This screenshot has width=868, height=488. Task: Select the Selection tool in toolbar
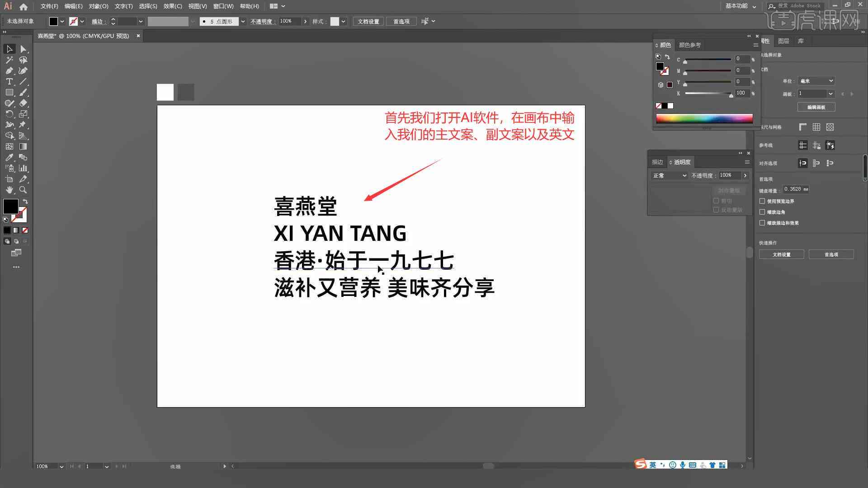(9, 48)
